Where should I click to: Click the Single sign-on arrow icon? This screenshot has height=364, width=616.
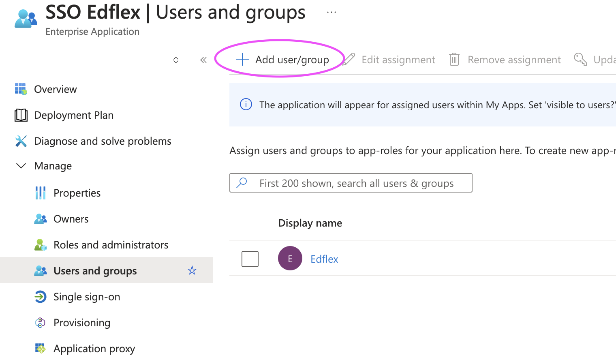[x=40, y=297]
